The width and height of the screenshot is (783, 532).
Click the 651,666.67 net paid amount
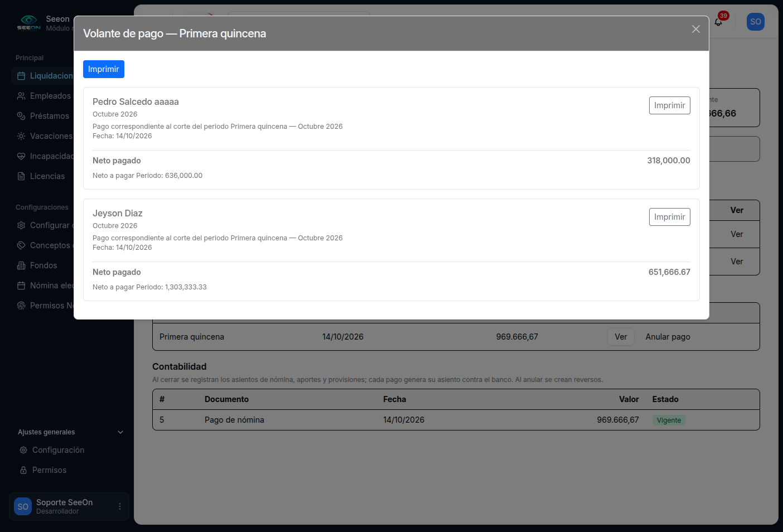coord(669,272)
